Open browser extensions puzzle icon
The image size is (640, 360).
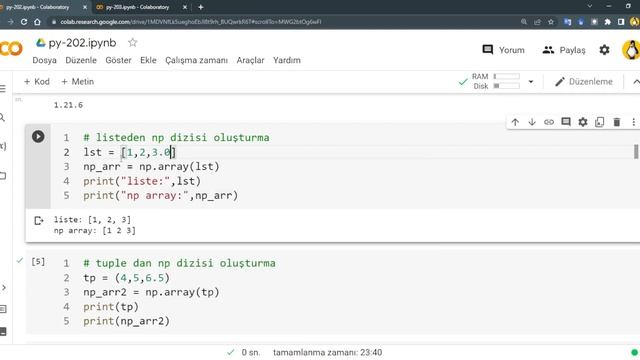[607, 22]
